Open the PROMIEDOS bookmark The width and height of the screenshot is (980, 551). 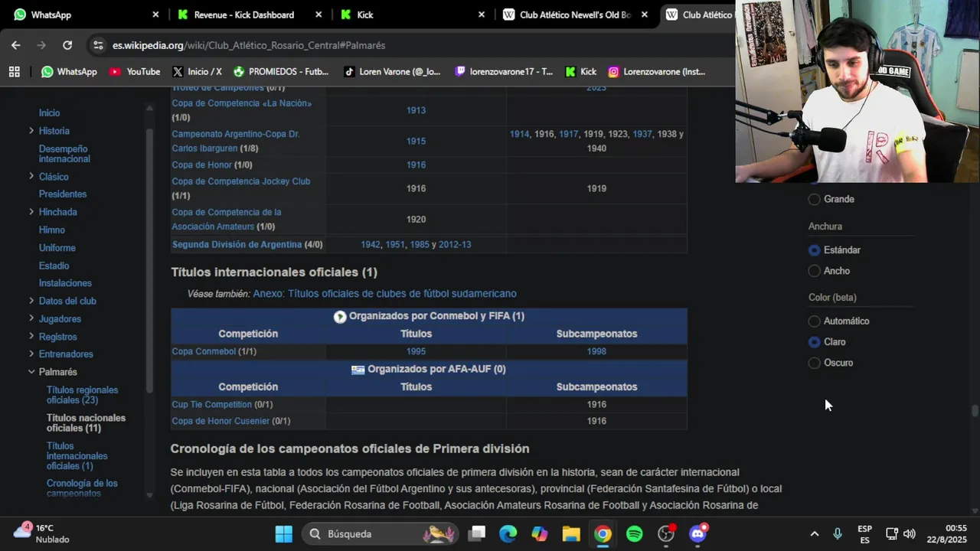pyautogui.click(x=281, y=71)
